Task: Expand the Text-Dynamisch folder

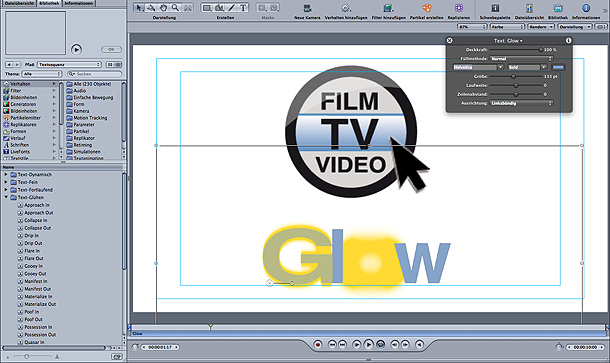Action: [x=6, y=175]
